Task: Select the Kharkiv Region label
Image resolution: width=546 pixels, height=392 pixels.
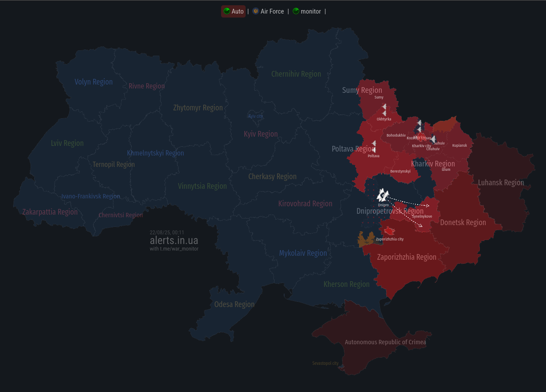Action: coord(433,164)
